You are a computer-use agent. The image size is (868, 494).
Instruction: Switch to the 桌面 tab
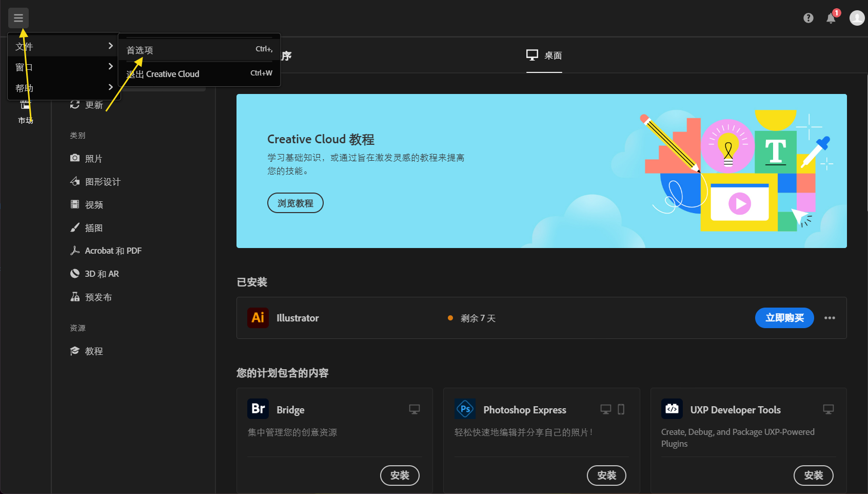point(544,55)
